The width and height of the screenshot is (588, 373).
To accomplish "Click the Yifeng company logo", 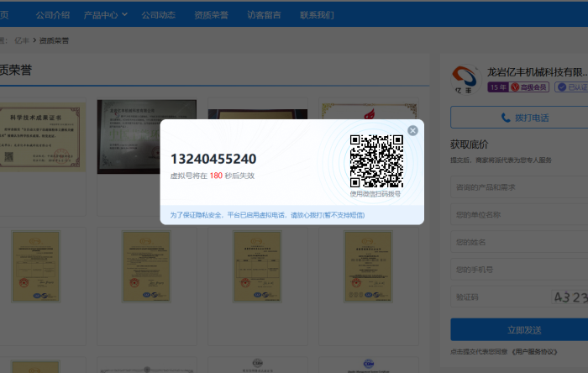I will pos(466,78).
